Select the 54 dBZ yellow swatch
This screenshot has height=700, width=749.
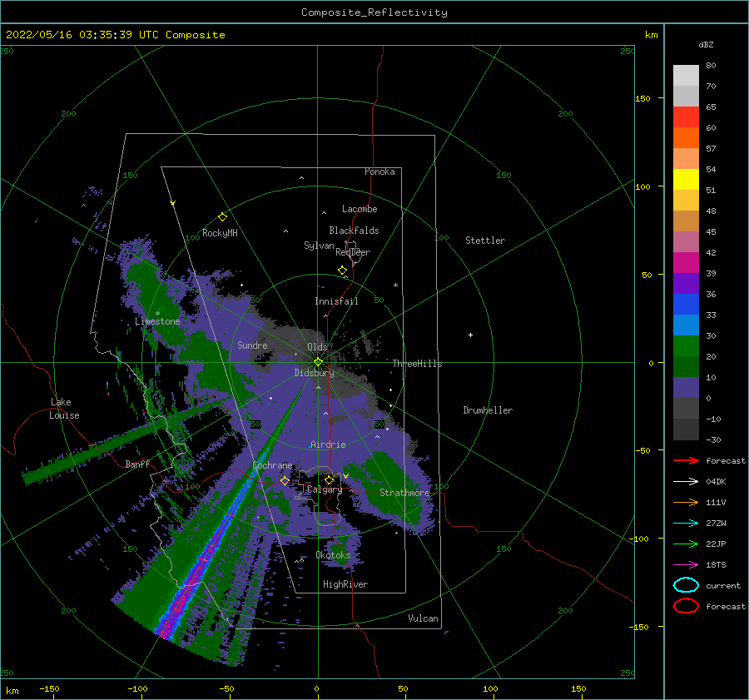pos(686,179)
